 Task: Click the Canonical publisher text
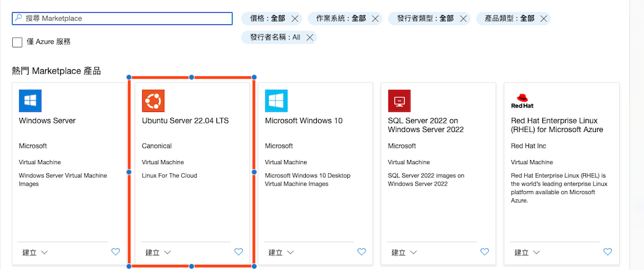coord(157,146)
